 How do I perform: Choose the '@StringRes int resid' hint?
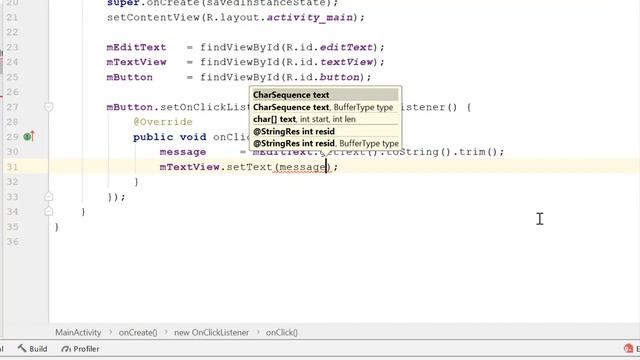pyautogui.click(x=325, y=131)
